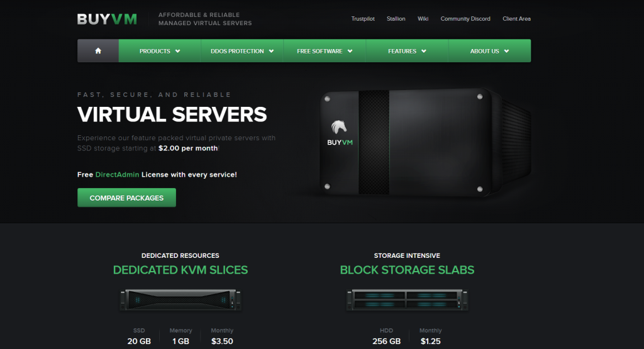Viewport: 644px width, 349px height.
Task: Join the Community Discord link
Action: coord(465,19)
